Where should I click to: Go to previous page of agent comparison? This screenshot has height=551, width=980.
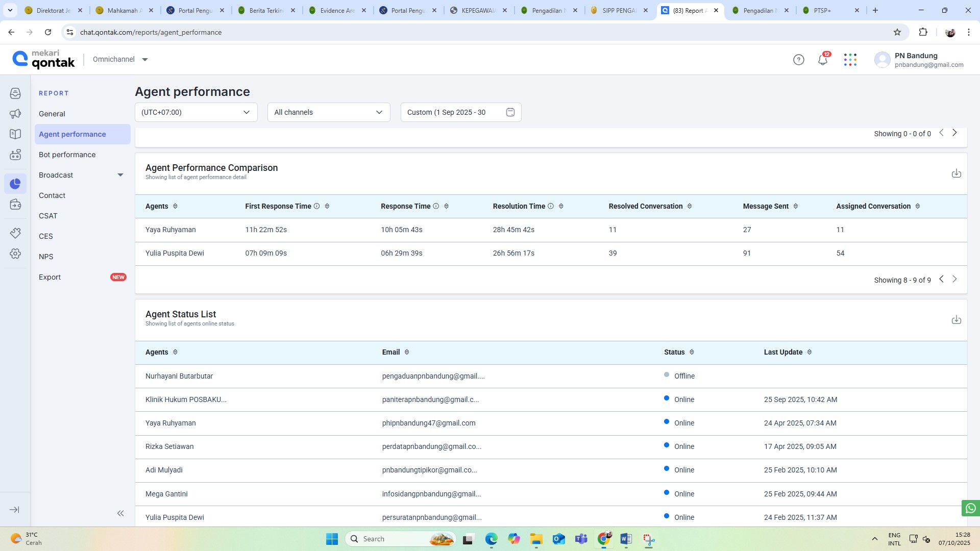pyautogui.click(x=941, y=279)
